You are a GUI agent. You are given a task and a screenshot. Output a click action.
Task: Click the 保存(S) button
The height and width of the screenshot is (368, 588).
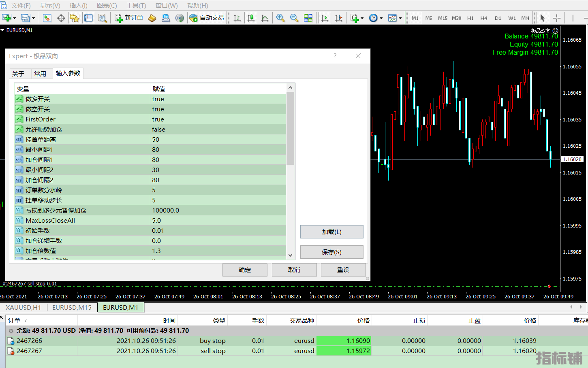point(331,252)
